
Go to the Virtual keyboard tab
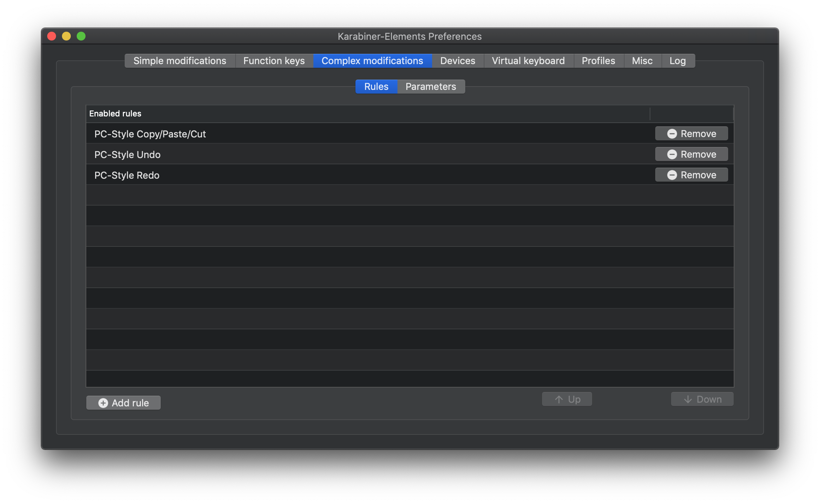click(x=528, y=61)
